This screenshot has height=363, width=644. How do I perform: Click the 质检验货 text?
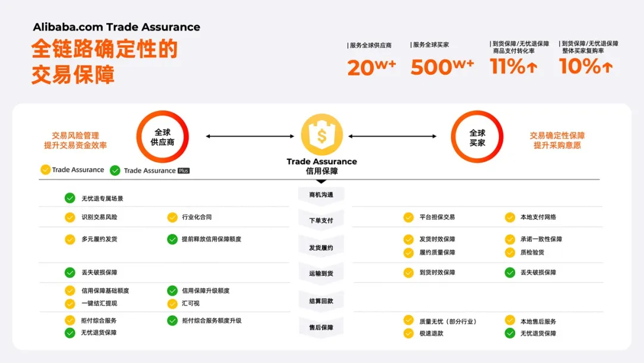(x=532, y=253)
